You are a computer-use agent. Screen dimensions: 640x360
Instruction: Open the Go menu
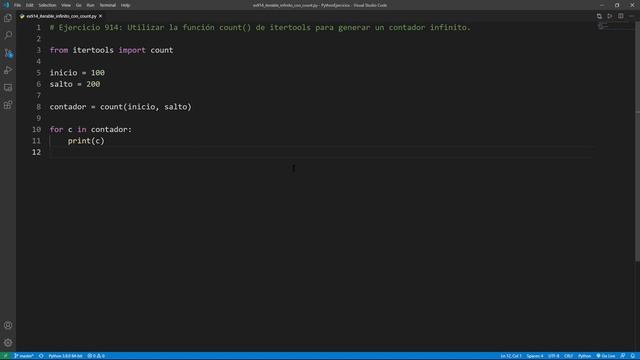(x=78, y=5)
